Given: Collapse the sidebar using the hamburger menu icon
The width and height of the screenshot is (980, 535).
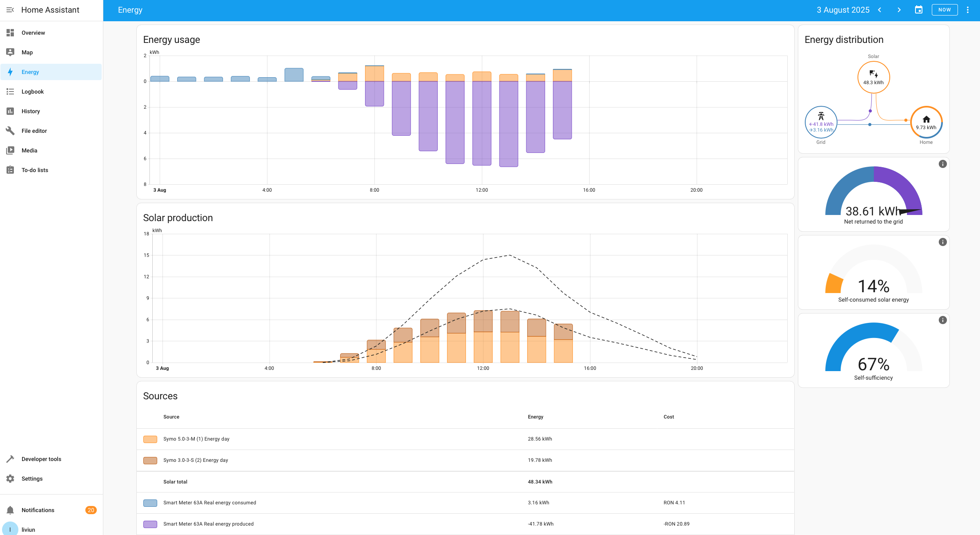Looking at the screenshot, I should (x=10, y=10).
